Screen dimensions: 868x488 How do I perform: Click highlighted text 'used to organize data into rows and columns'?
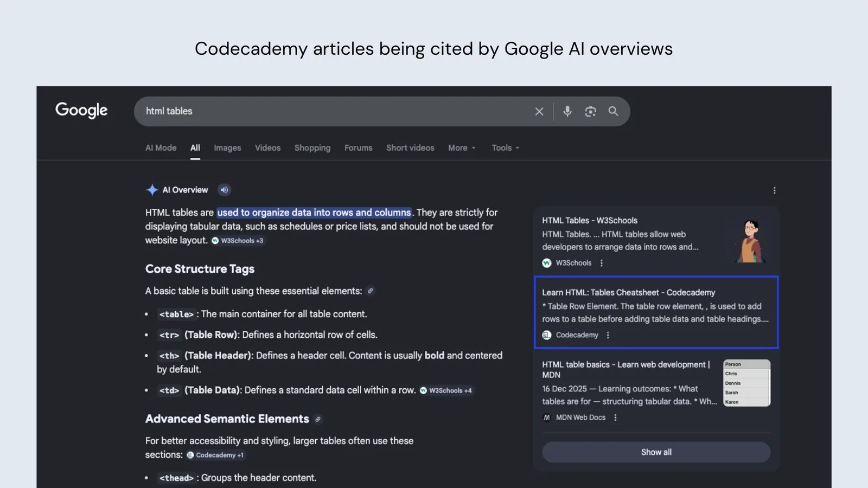(x=314, y=213)
